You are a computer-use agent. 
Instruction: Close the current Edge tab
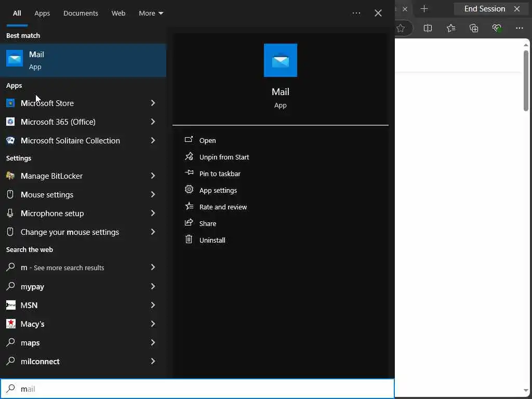(405, 9)
